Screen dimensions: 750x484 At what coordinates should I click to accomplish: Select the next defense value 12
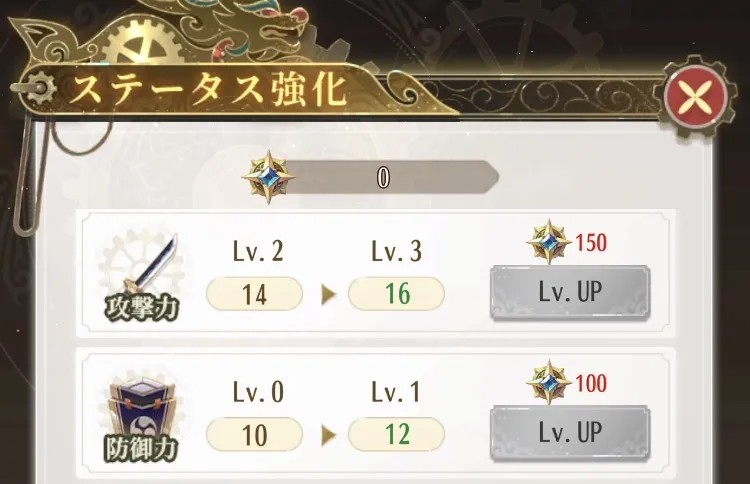coord(397,434)
